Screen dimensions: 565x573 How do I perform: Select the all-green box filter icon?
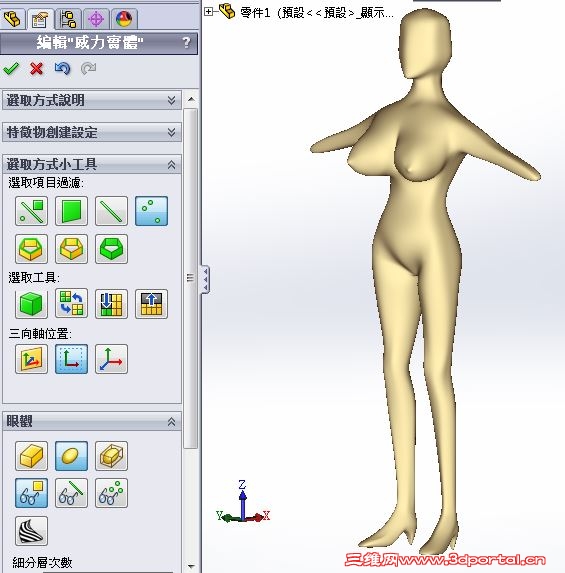pos(111,249)
